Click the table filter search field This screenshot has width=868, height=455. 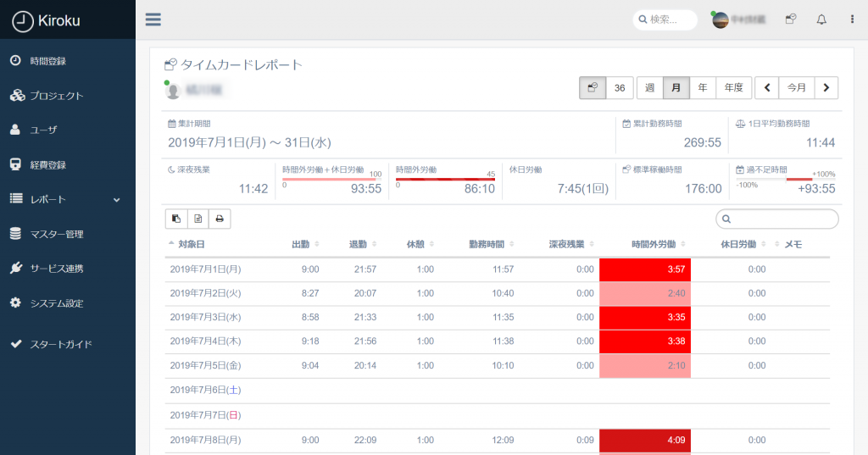(x=777, y=219)
